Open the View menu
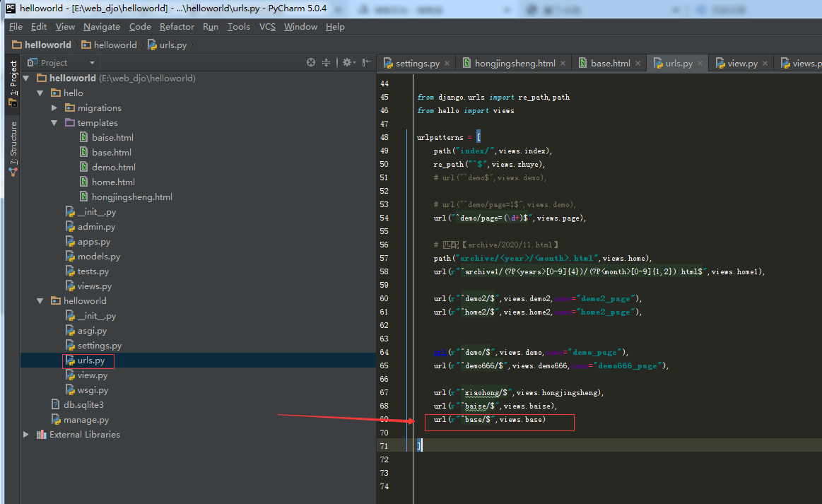 (x=65, y=27)
